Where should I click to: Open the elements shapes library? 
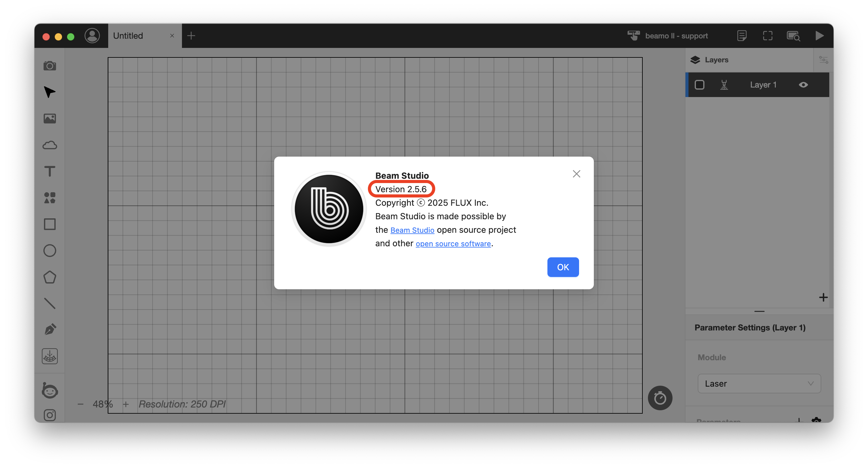49,198
